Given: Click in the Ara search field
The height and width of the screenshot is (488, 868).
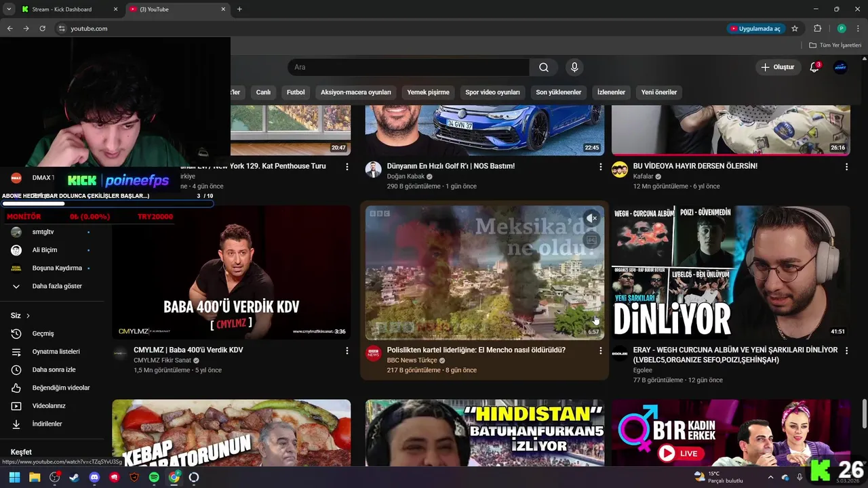Looking at the screenshot, I should (x=409, y=67).
